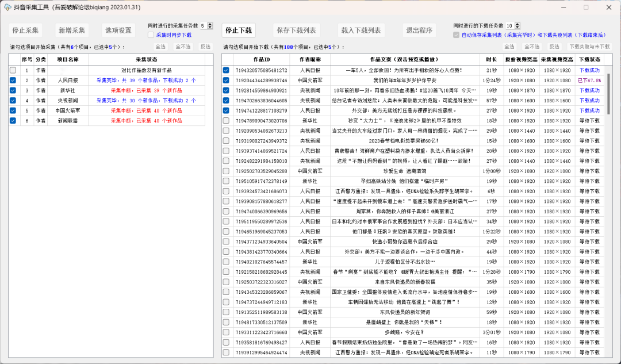This screenshot has height=364, width=621.
Task: Select the 3分01秒 duration cell
Action: coord(492,332)
